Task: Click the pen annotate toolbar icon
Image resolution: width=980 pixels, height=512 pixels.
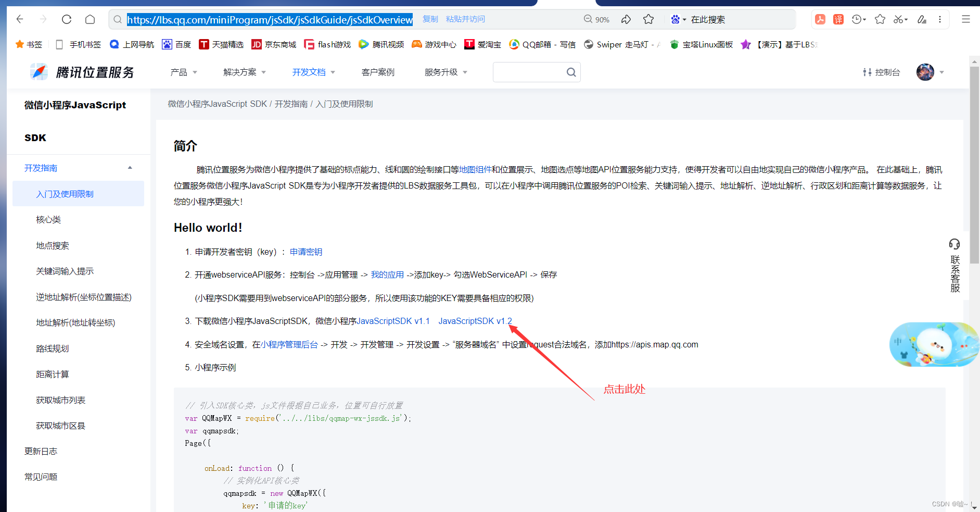Action: pyautogui.click(x=922, y=19)
